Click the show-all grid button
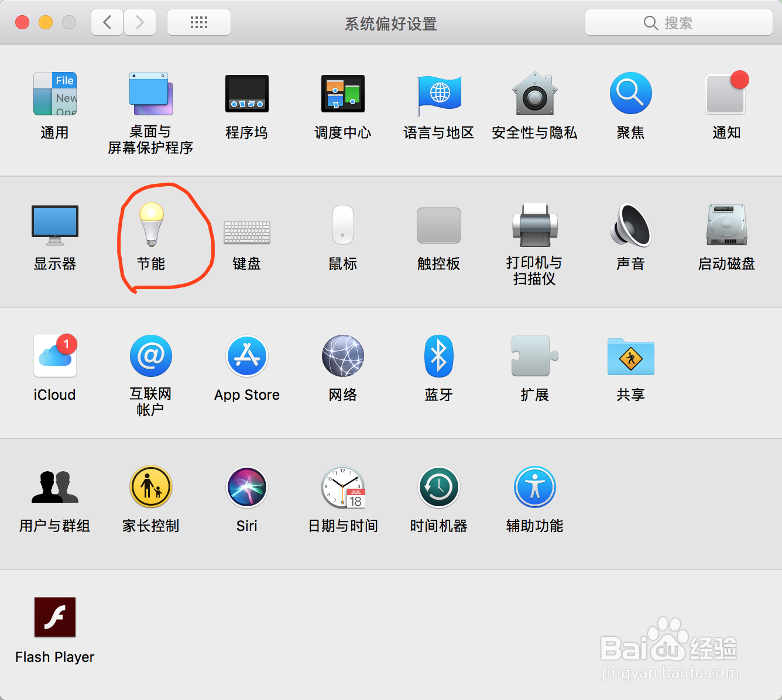Screen dimensions: 782x700 199,22
